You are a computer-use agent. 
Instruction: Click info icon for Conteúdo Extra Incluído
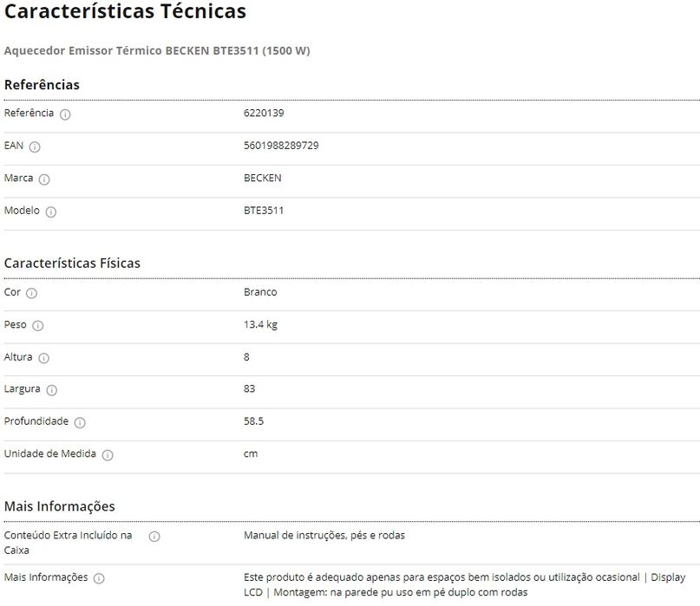[154, 537]
